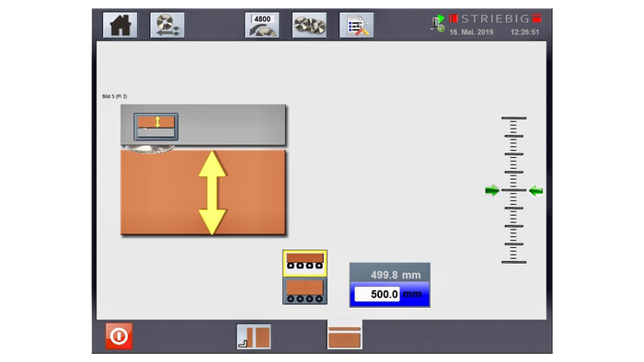Select the horizontal cut mode tab
This screenshot has height=362, width=644.
coord(345,335)
